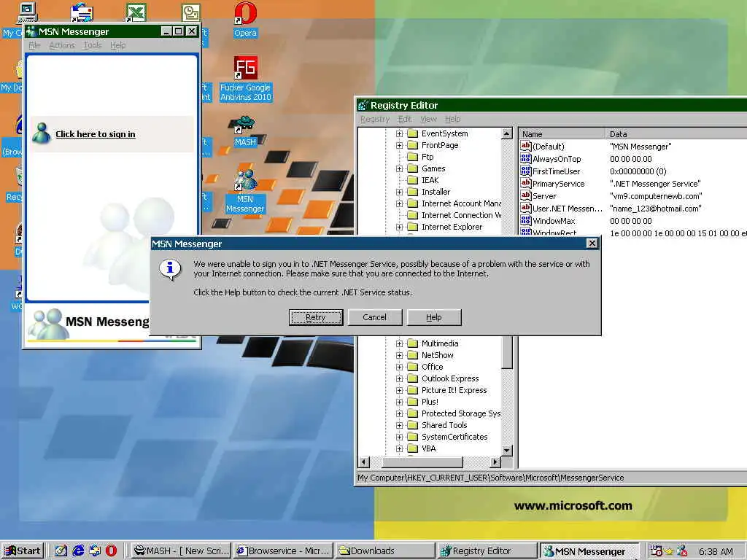Expand the EventSystem registry key
Screen dimensions: 747x560
(399, 134)
